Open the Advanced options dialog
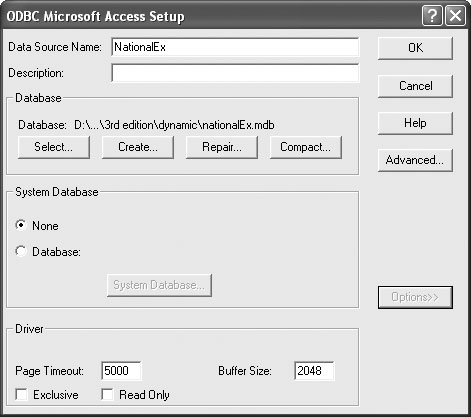Image resolution: width=471 pixels, height=417 pixels. [x=415, y=160]
